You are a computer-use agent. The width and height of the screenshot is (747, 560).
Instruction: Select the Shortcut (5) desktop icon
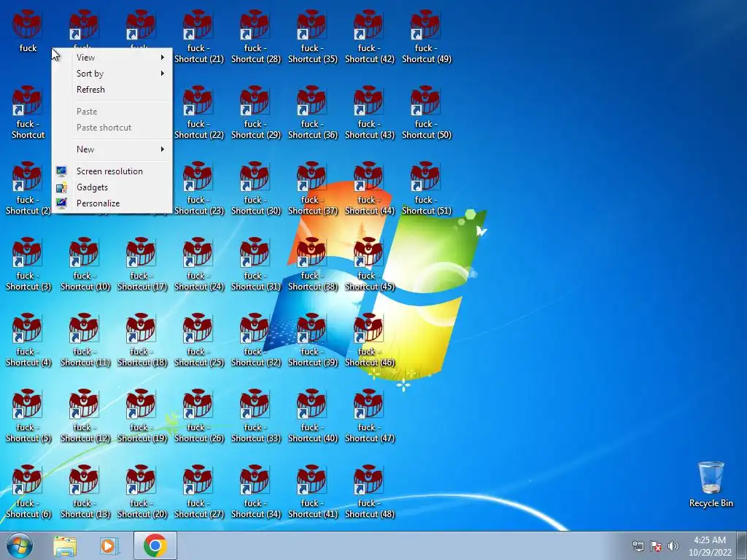click(x=28, y=416)
